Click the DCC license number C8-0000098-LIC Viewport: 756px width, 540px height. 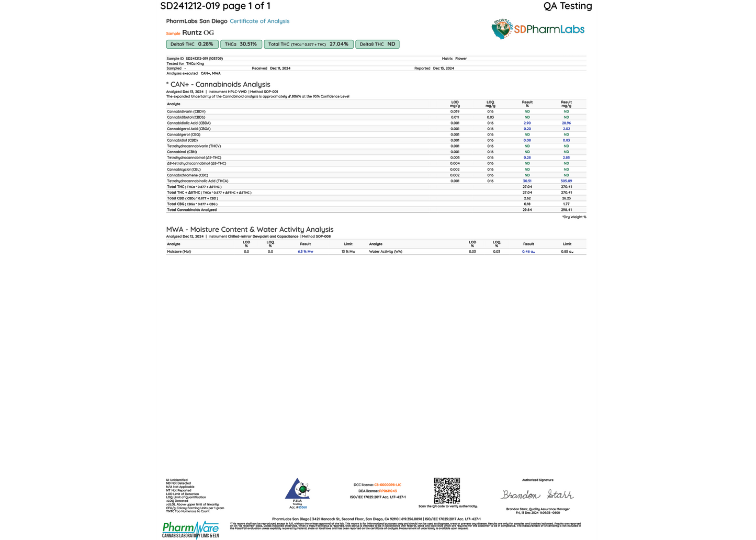point(388,485)
